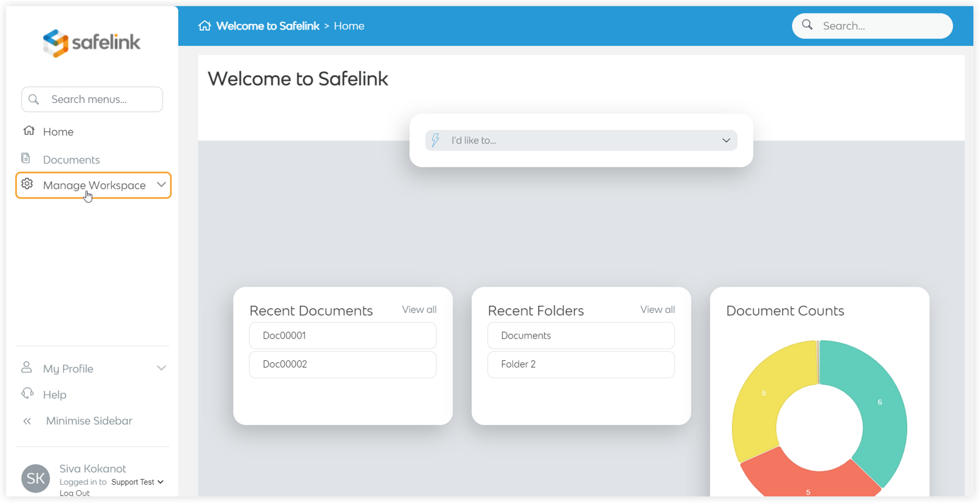This screenshot has width=980, height=503.
Task: Click the Help headset icon
Action: pyautogui.click(x=28, y=393)
